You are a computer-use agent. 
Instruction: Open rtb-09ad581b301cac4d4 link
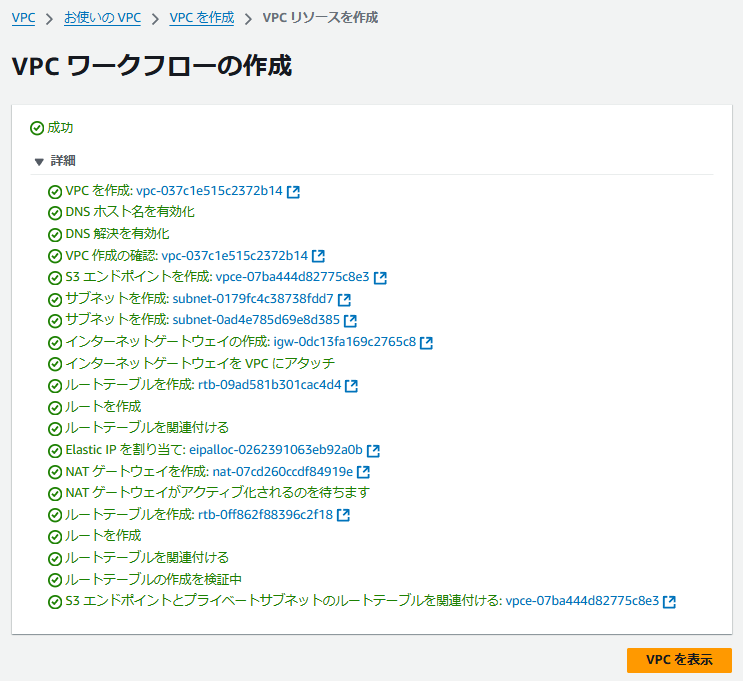[x=269, y=385]
